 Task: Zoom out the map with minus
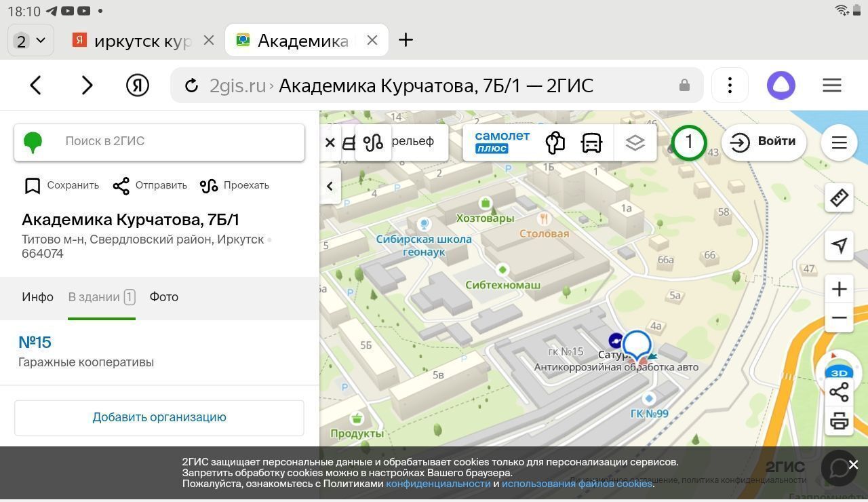(x=840, y=318)
